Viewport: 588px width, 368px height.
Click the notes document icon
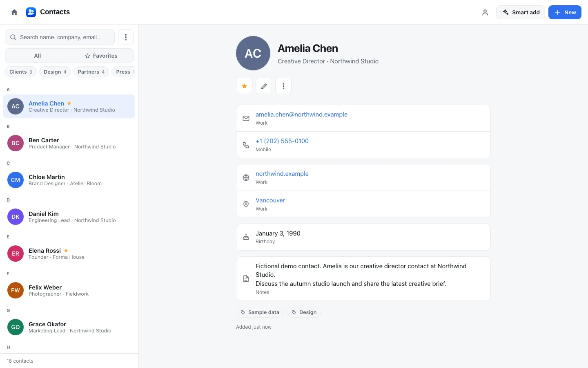pos(246,278)
